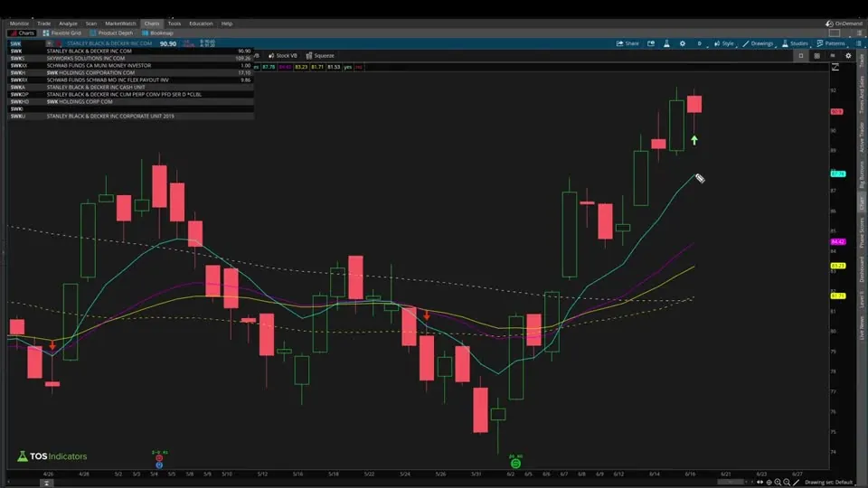Open the Trade tab
Image resolution: width=868 pixels, height=488 pixels.
43,23
